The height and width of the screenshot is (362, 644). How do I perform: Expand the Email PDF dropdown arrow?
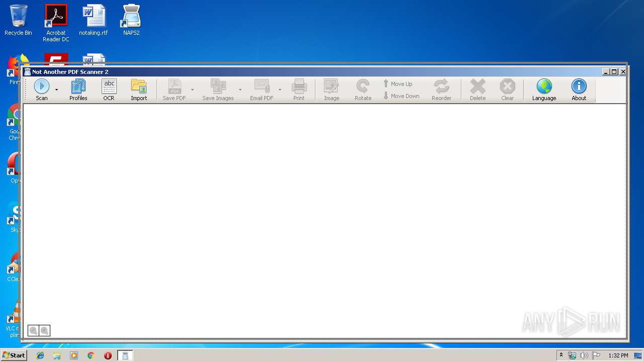click(x=280, y=90)
